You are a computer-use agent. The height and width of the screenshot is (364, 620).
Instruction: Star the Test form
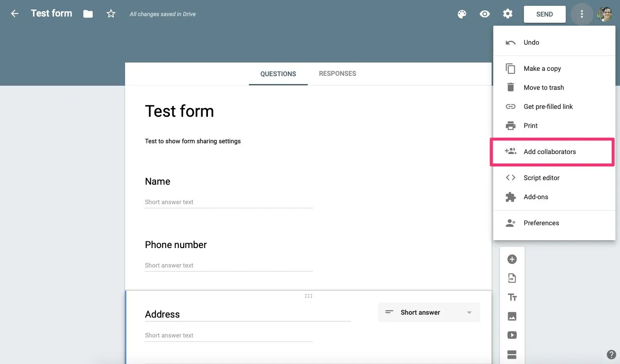click(111, 14)
